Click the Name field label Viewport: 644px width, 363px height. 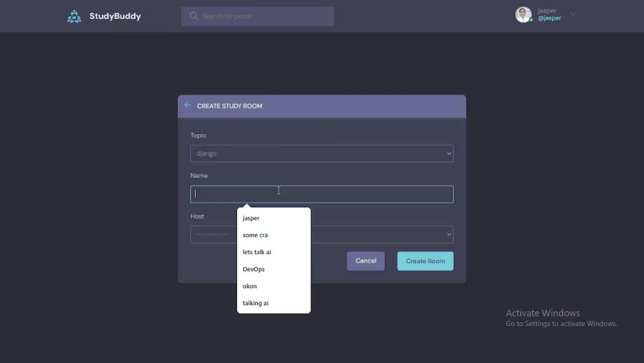coord(199,175)
